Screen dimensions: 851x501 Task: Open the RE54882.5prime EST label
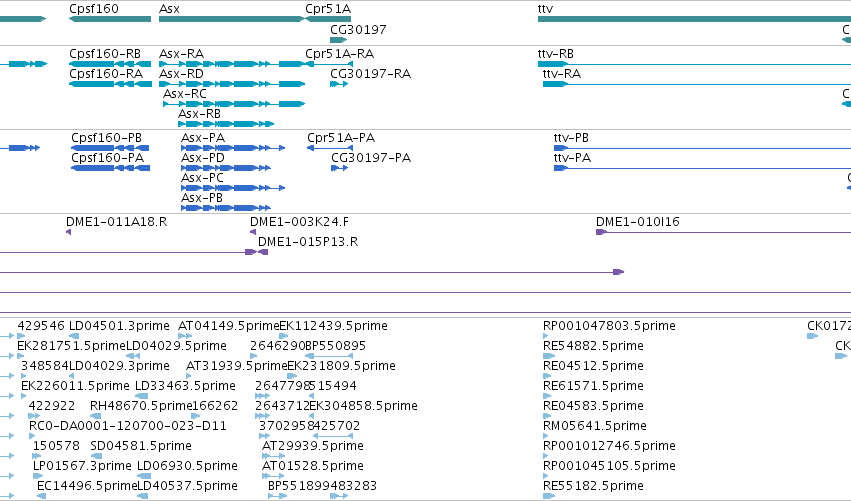click(x=593, y=346)
